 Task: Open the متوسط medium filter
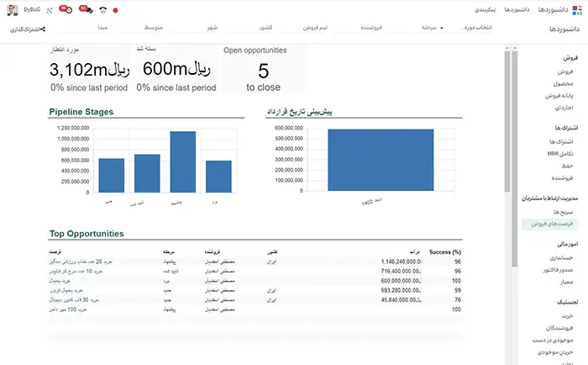(x=154, y=28)
